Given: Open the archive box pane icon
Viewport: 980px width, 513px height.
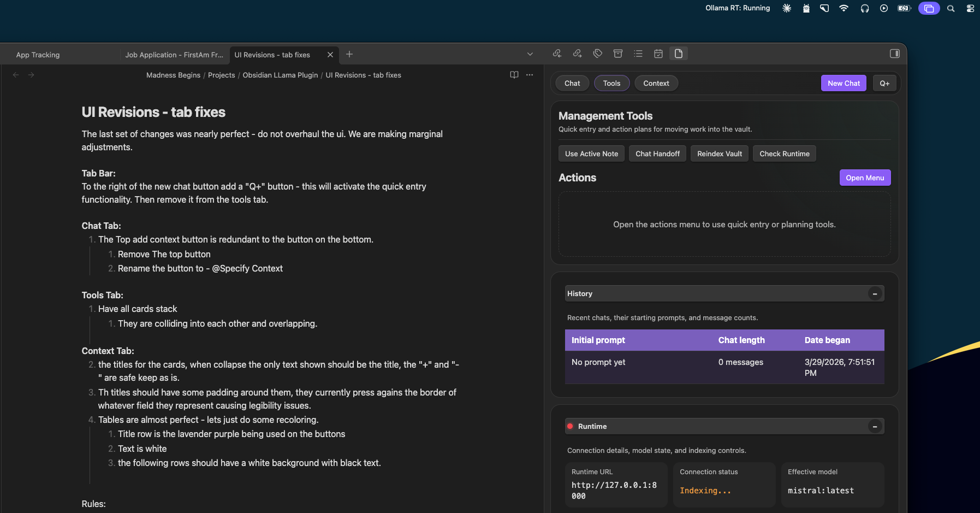Looking at the screenshot, I should [x=618, y=54].
